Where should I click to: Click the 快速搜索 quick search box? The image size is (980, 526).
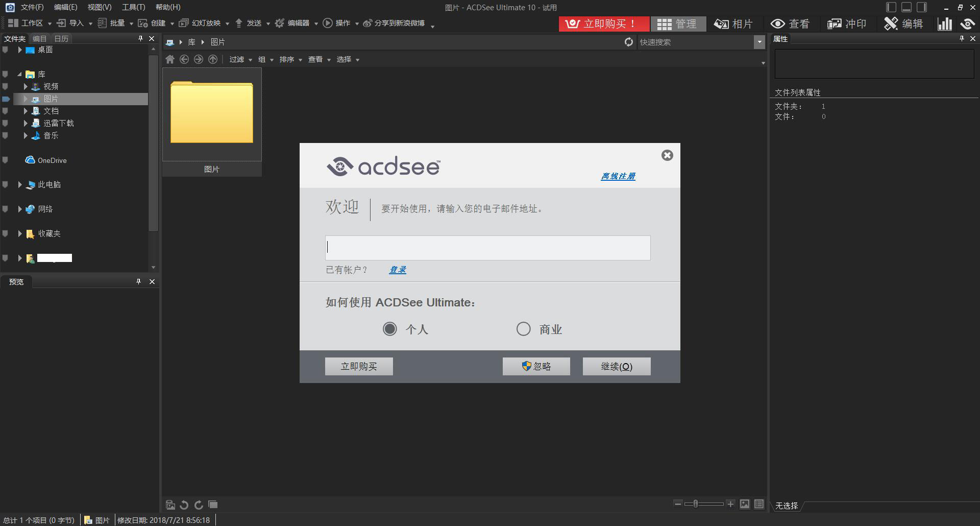[x=696, y=42]
